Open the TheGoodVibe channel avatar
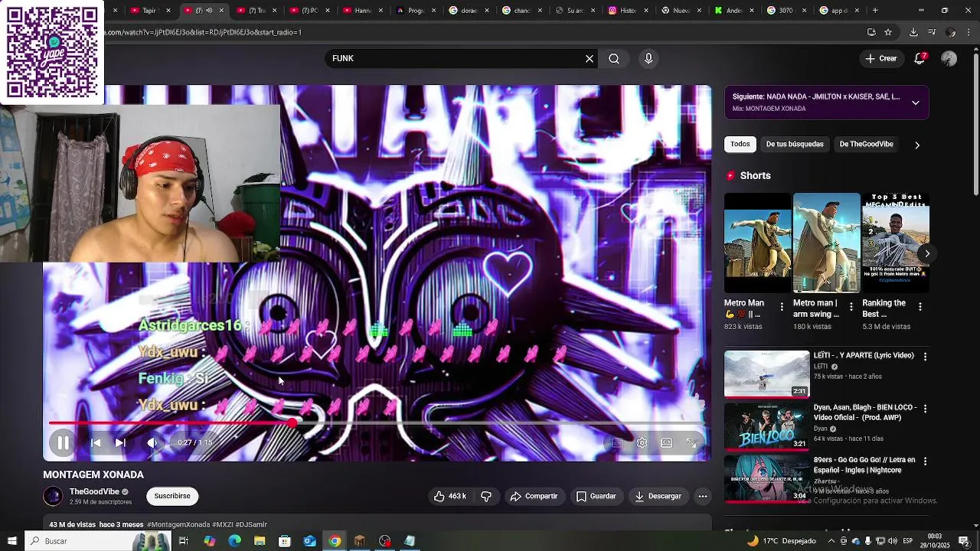Viewport: 980px width, 551px height. 53,496
